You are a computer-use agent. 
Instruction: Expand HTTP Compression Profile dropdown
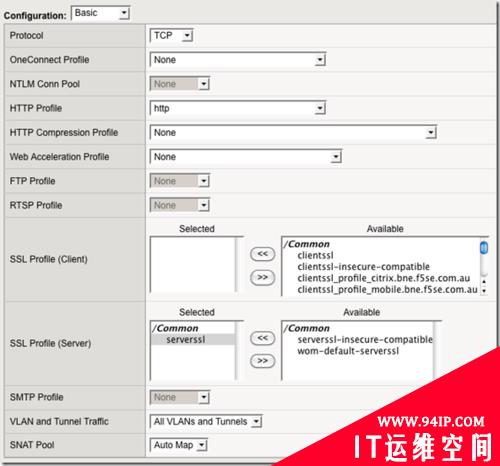click(293, 133)
